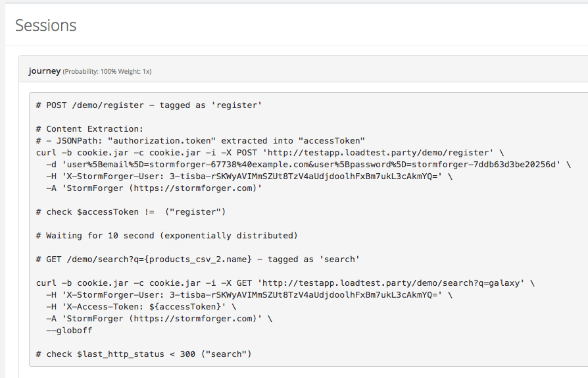Click the check $last_http_status line
588x378 pixels.
[143, 354]
